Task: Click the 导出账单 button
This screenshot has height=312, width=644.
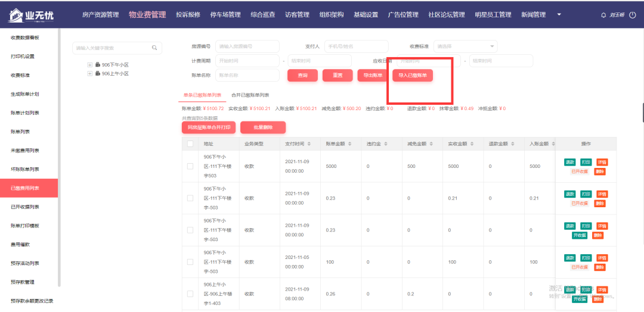Action: pyautogui.click(x=373, y=76)
